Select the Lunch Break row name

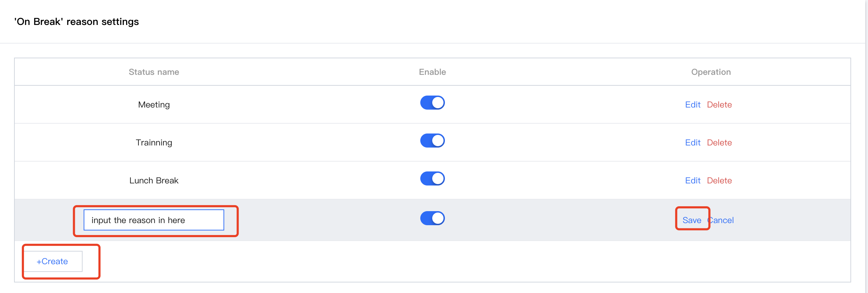tap(154, 181)
